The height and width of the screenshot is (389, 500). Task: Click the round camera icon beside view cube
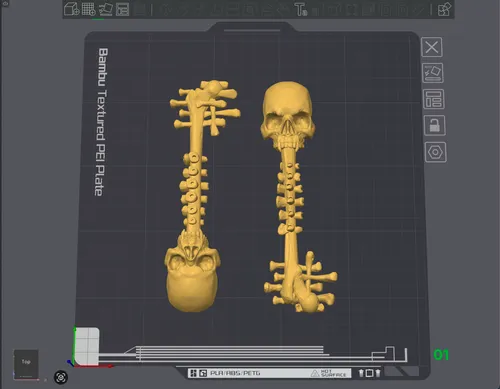pos(61,377)
